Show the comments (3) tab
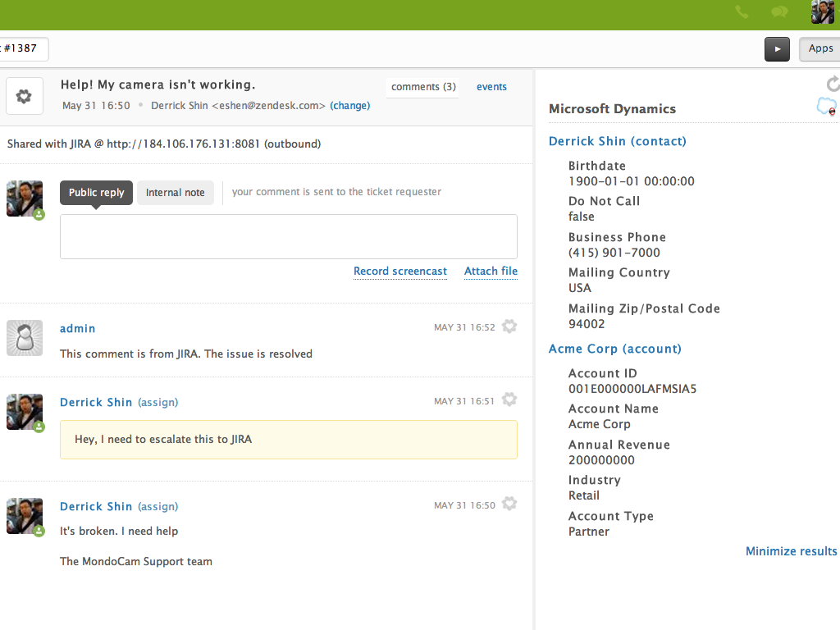Viewport: 840px width, 630px height. pyautogui.click(x=423, y=87)
